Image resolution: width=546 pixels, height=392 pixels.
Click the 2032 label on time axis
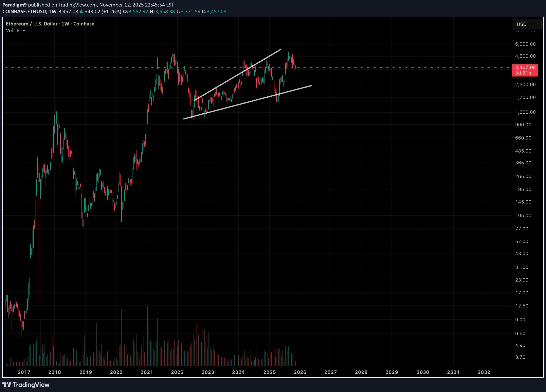click(484, 372)
